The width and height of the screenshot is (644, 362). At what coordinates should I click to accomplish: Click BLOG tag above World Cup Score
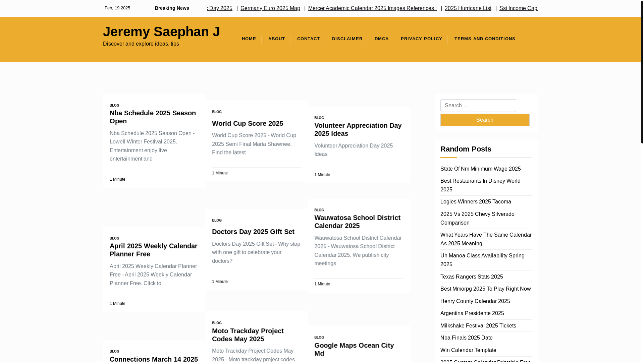217,112
